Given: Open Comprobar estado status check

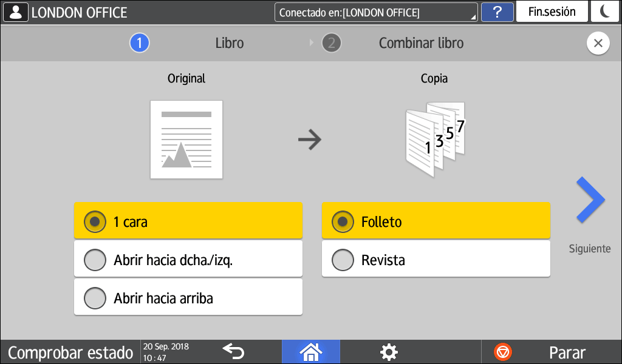Looking at the screenshot, I should tap(70, 352).
